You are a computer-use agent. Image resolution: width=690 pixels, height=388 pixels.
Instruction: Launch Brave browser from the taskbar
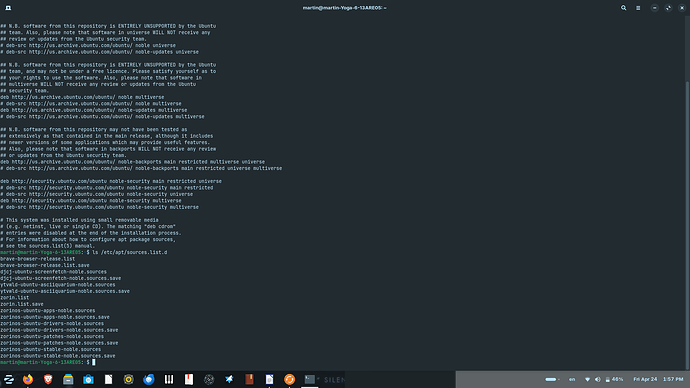pyautogui.click(x=48, y=379)
